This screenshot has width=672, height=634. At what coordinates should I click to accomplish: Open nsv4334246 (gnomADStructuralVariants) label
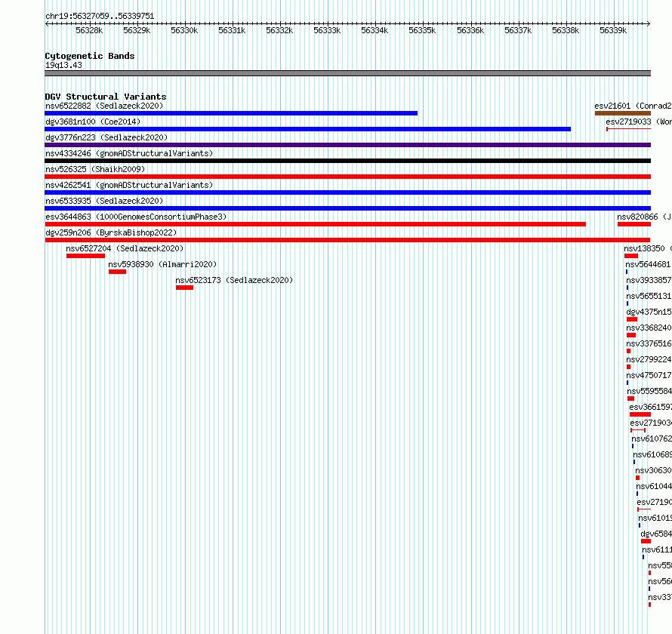click(x=129, y=153)
